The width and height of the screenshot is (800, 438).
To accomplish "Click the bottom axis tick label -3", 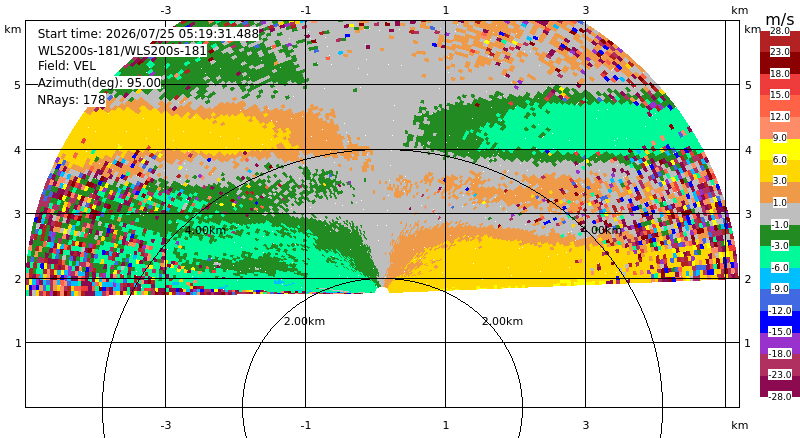I will (165, 425).
